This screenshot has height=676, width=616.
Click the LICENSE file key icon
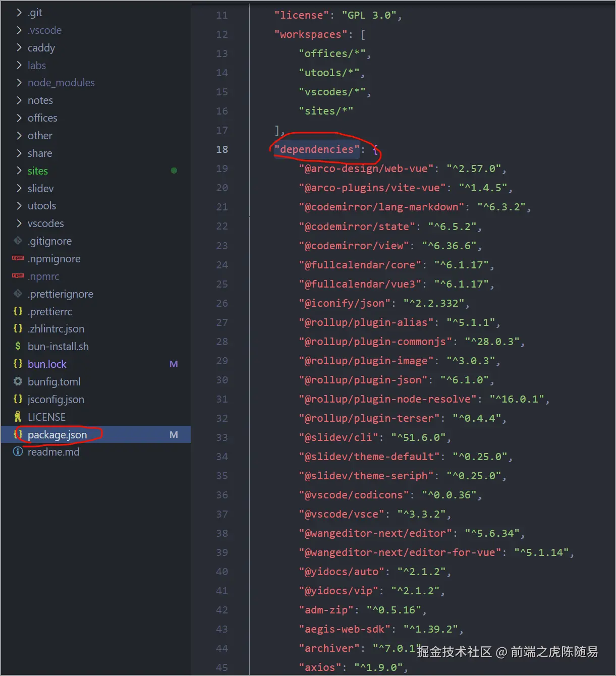tap(18, 417)
